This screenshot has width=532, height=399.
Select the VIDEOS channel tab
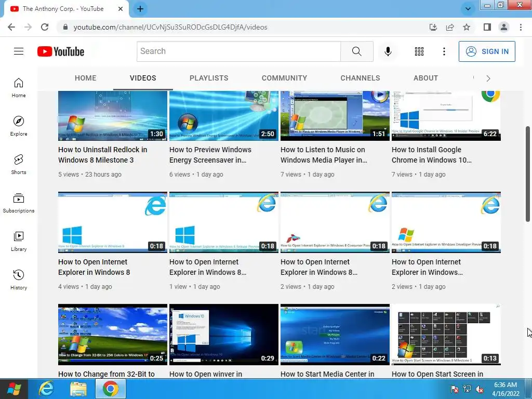(143, 78)
